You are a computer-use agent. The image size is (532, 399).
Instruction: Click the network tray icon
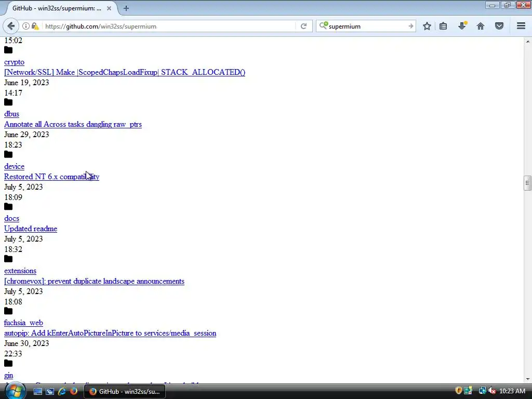[482, 391]
